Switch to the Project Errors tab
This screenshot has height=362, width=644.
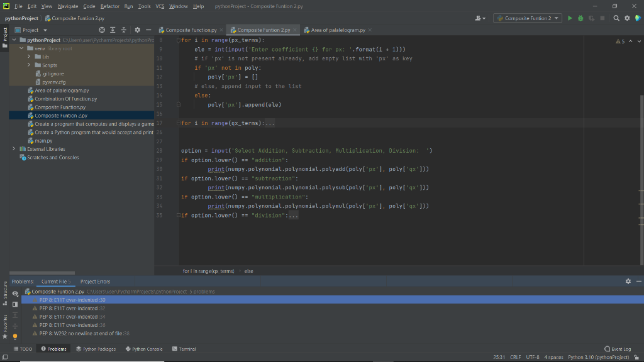point(95,282)
